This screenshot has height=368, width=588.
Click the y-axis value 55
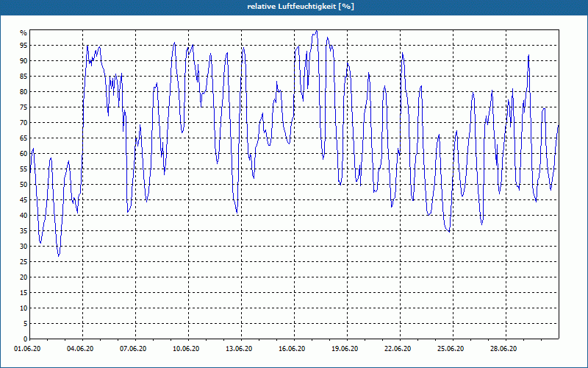pos(24,169)
